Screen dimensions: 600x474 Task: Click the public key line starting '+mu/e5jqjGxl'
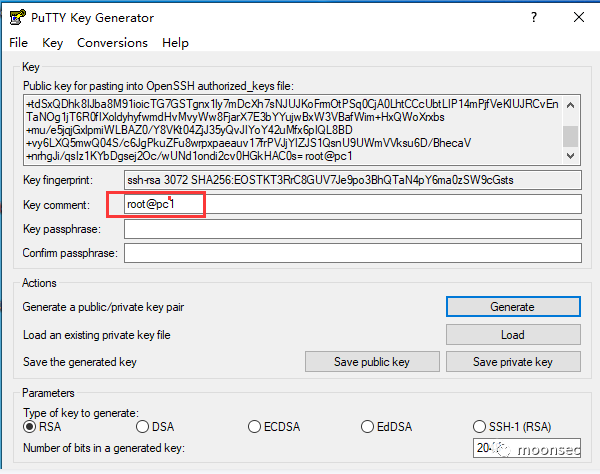point(189,130)
